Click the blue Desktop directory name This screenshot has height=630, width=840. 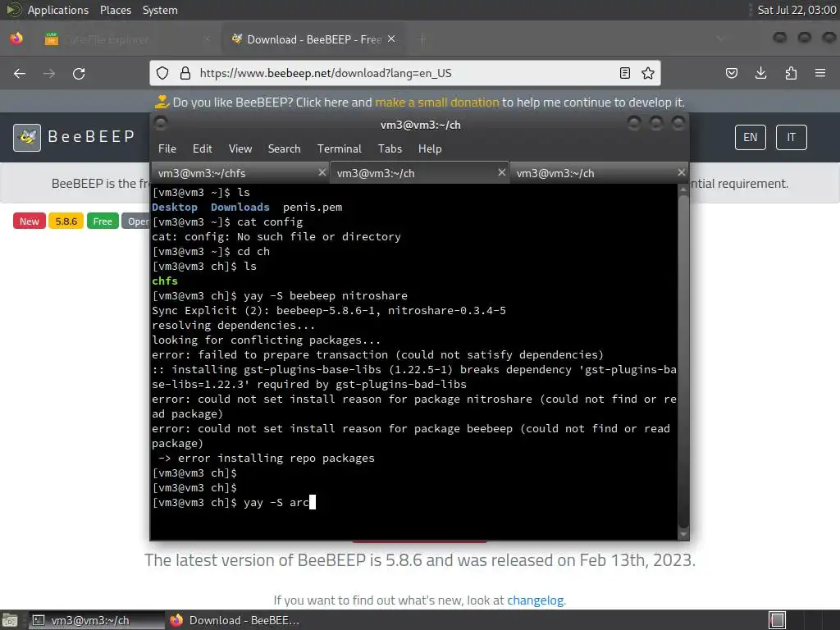pos(175,208)
